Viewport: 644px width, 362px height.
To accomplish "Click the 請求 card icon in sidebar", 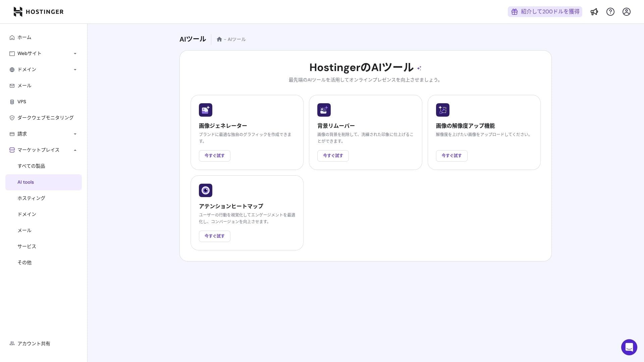I will click(x=12, y=134).
